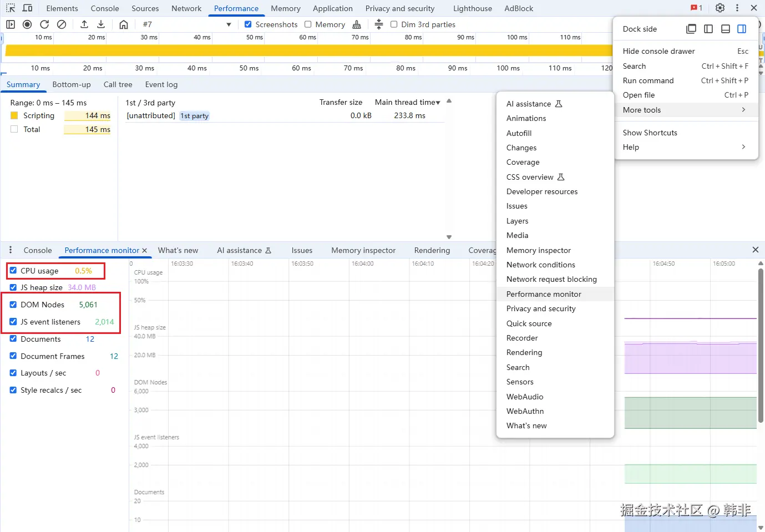Dock DevTools to the bottom
Viewport: 765px width, 532px height.
pos(725,29)
